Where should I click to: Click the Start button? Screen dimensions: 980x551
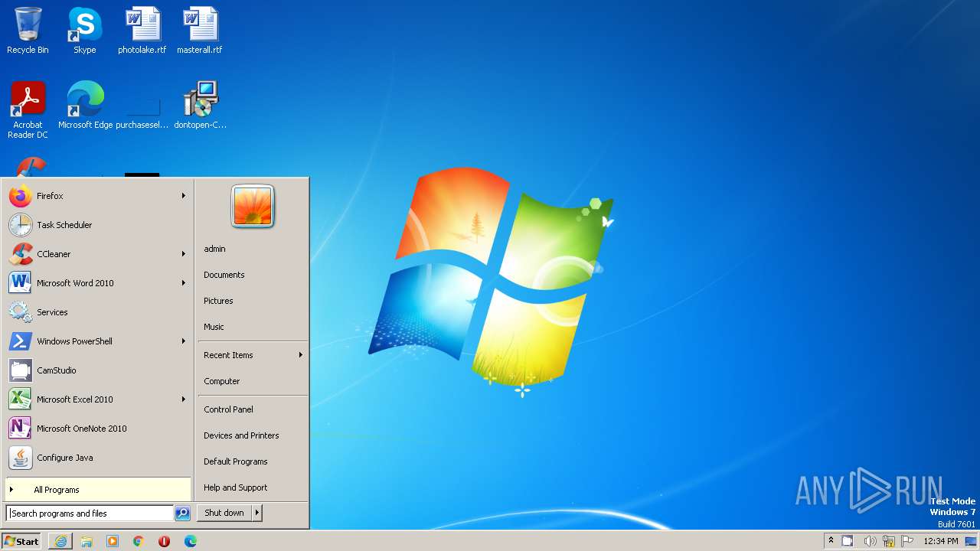(21, 541)
